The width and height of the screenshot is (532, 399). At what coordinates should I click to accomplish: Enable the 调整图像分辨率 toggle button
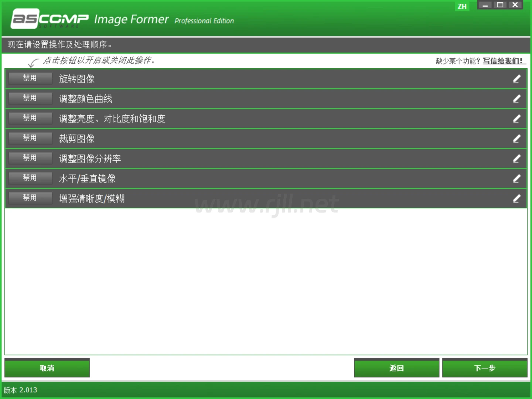point(30,158)
